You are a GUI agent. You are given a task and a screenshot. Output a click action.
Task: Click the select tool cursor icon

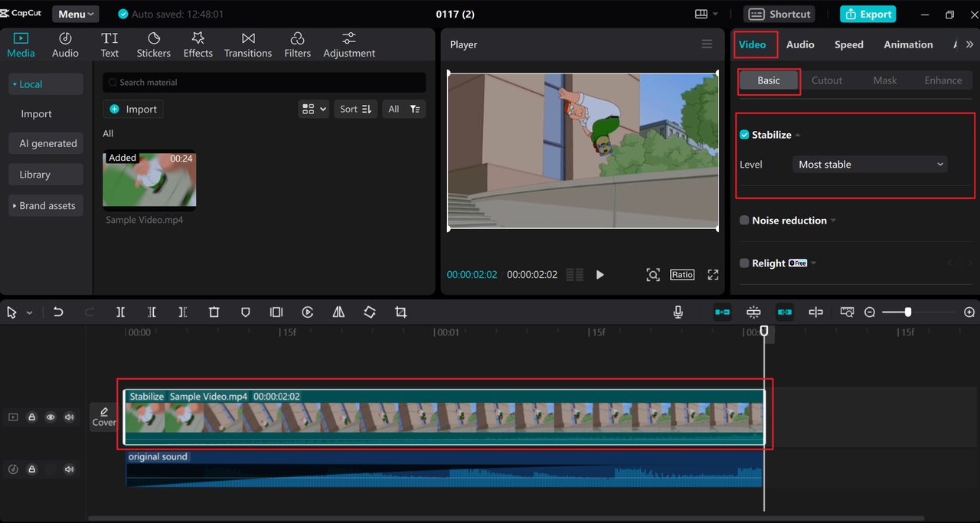(x=11, y=312)
